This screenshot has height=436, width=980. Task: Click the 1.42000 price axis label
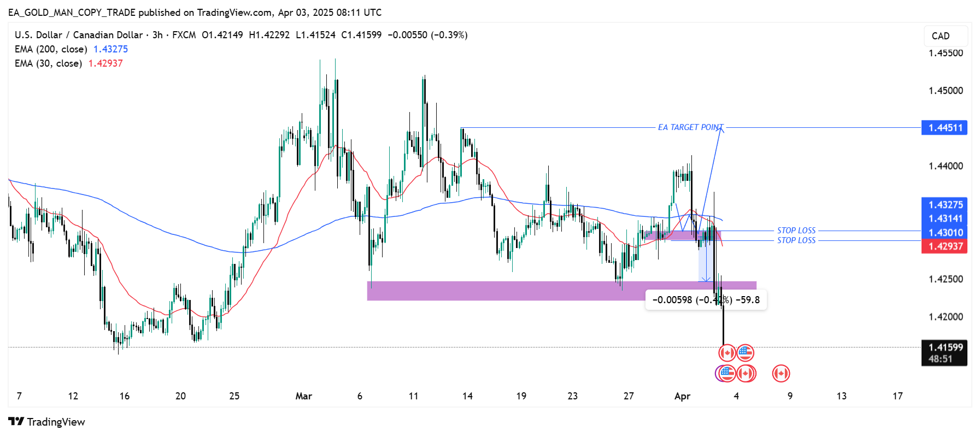click(x=946, y=317)
